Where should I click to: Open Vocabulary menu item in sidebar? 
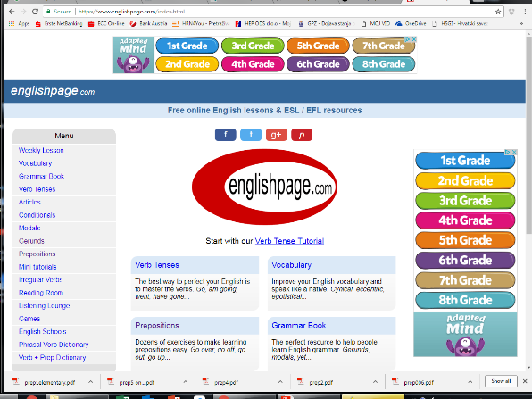click(x=36, y=163)
